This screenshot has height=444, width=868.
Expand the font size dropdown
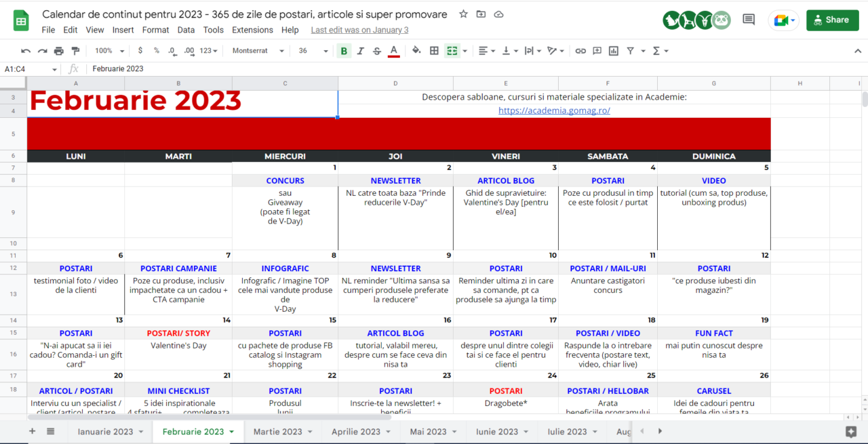pyautogui.click(x=313, y=50)
